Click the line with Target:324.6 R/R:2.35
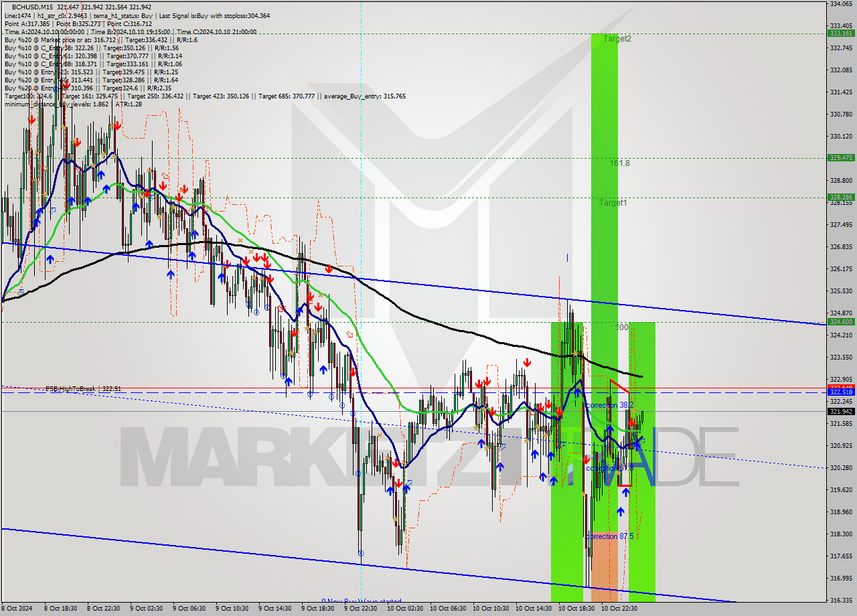This screenshot has width=857, height=616. click(x=88, y=88)
